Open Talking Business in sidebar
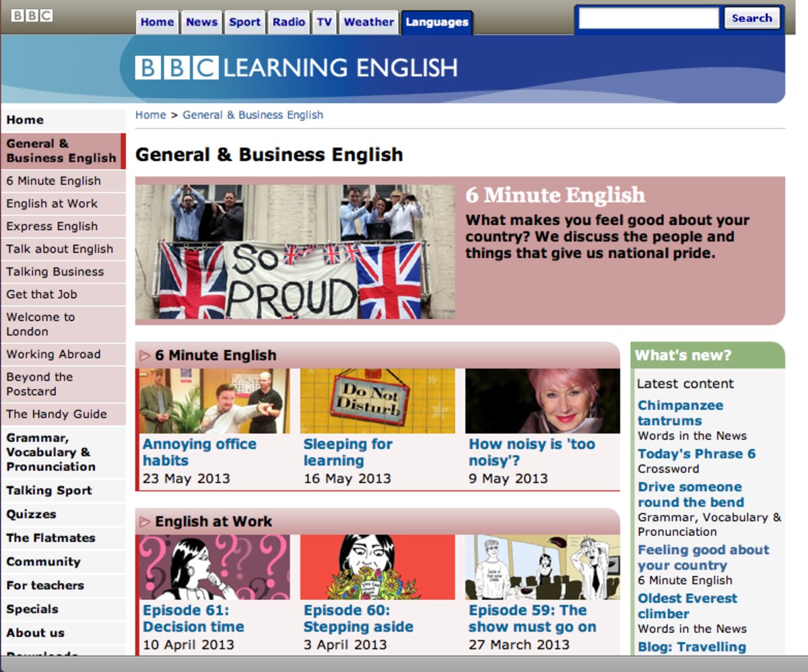Viewport: 808px width, 672px height. click(63, 272)
